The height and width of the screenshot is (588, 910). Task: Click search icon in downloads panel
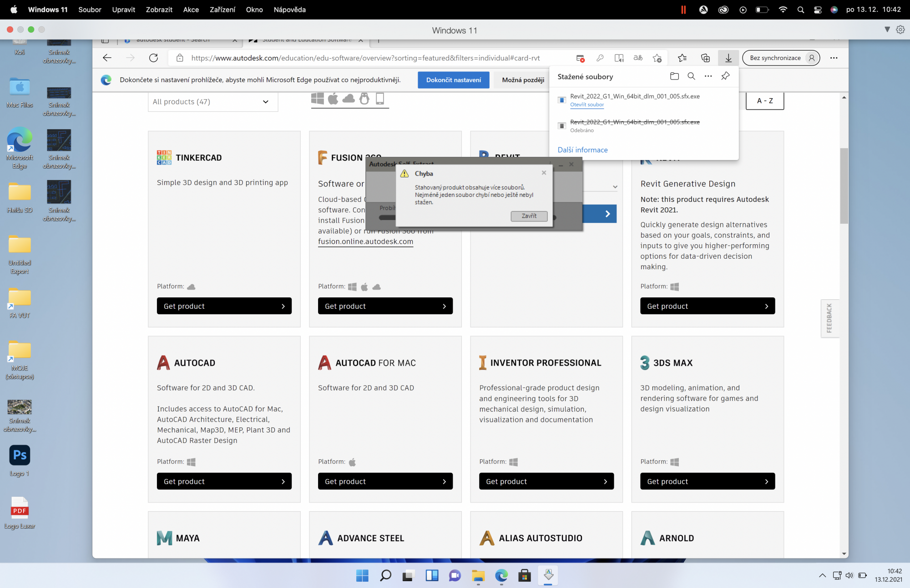(691, 76)
